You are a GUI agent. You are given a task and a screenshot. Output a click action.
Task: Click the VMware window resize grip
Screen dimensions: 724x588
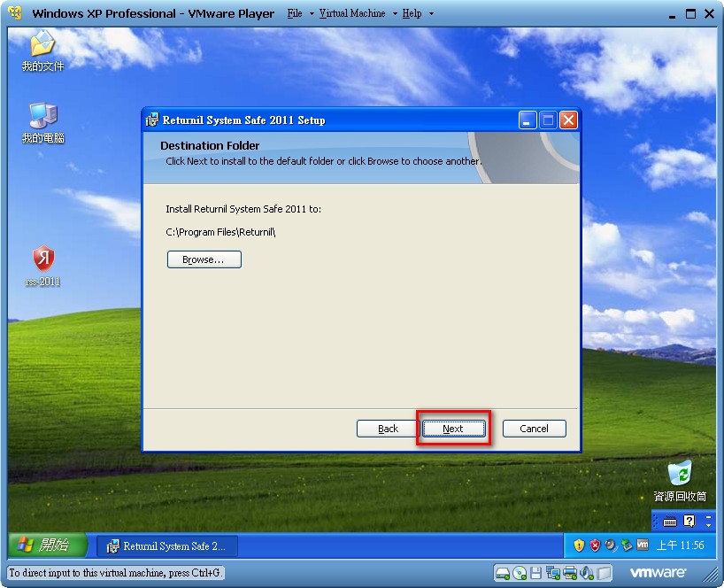point(712,576)
